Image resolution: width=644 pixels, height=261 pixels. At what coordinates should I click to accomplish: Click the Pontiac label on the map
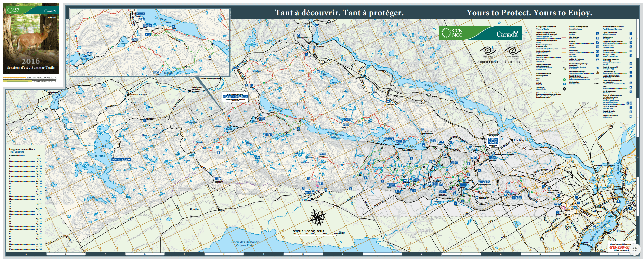195,209
